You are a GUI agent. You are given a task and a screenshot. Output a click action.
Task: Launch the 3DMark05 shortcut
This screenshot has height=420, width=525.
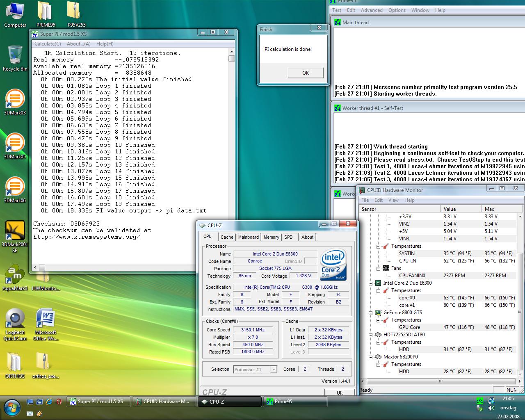tap(15, 146)
